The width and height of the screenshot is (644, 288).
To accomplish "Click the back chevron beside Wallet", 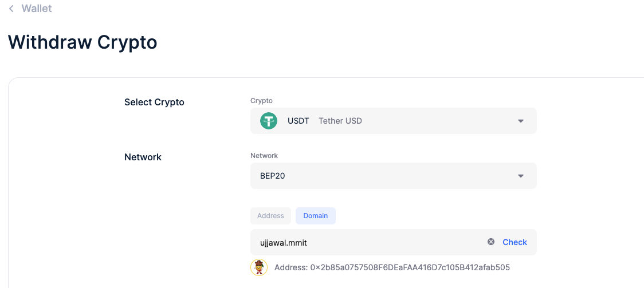I will click(11, 9).
